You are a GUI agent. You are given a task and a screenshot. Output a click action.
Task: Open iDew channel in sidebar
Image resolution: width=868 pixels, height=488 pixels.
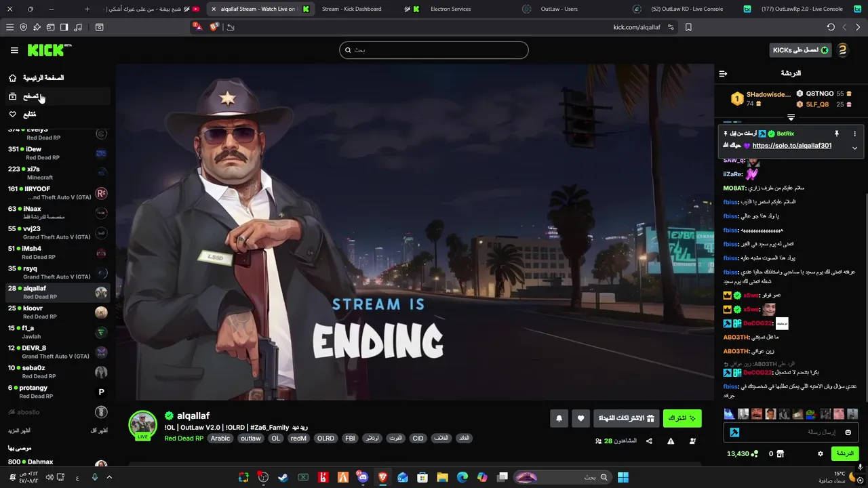coord(58,153)
